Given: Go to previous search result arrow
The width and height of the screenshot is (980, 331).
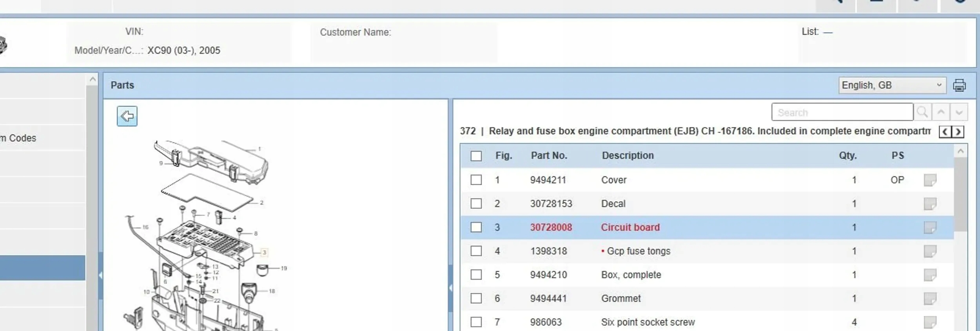Looking at the screenshot, I should (x=941, y=113).
